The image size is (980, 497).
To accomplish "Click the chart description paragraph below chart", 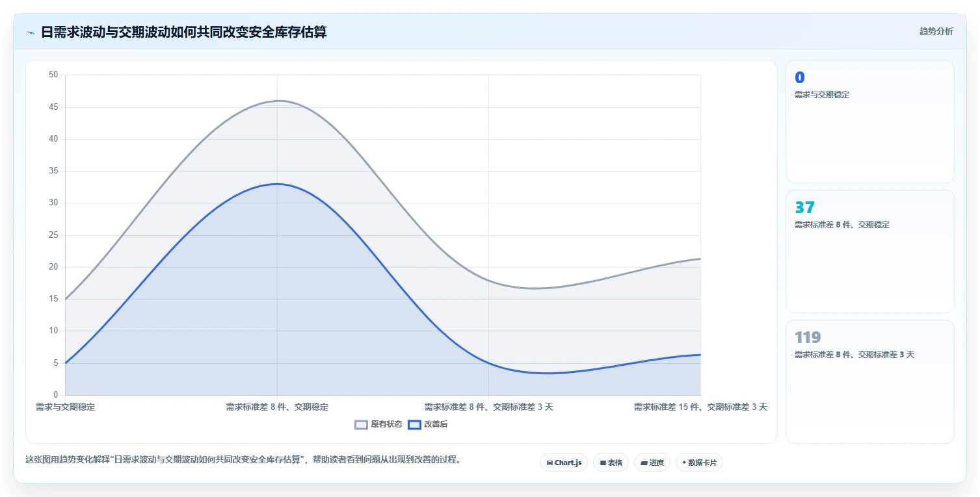I will coord(244,460).
